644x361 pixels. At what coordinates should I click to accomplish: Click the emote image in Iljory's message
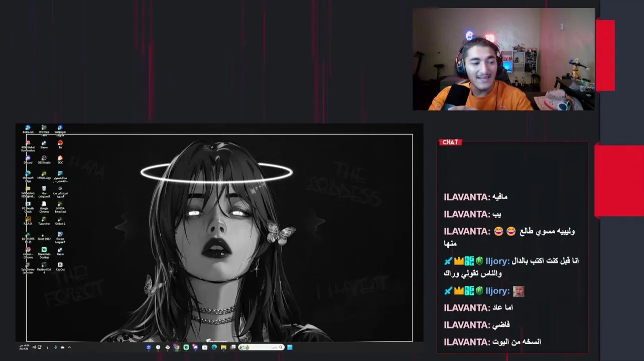click(519, 291)
